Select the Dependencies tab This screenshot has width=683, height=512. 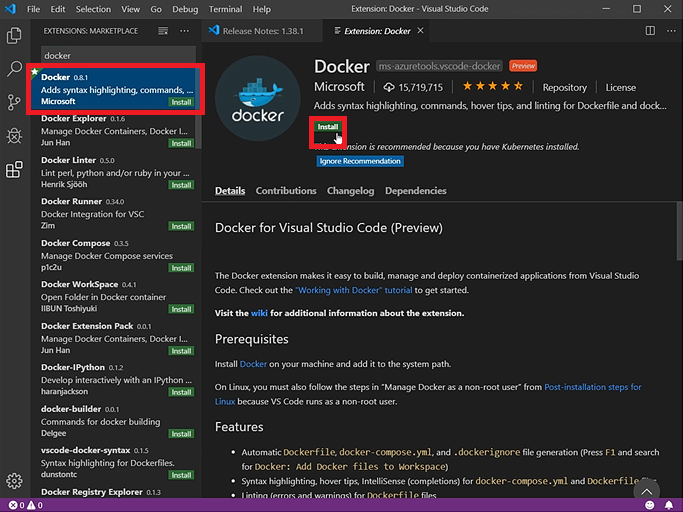click(416, 191)
